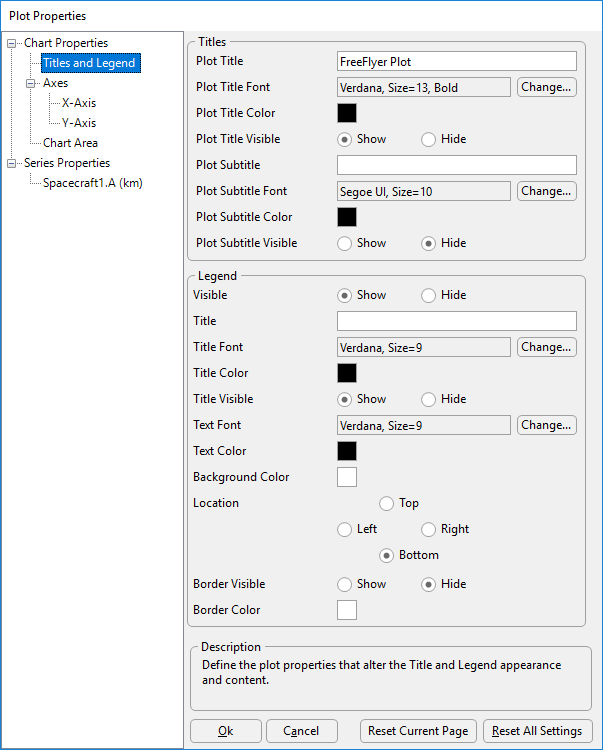This screenshot has width=603, height=750.
Task: Set Plot Subtitle Visible to Show
Action: tap(344, 243)
